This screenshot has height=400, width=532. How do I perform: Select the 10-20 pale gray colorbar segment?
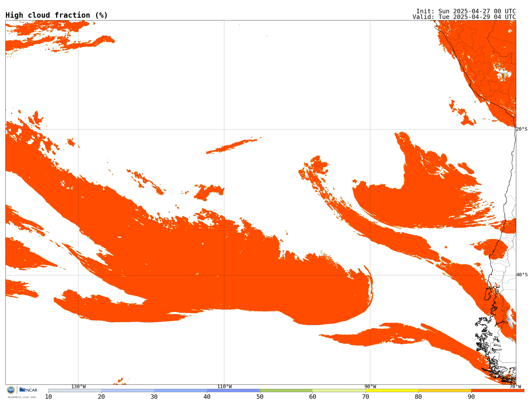[x=75, y=391]
